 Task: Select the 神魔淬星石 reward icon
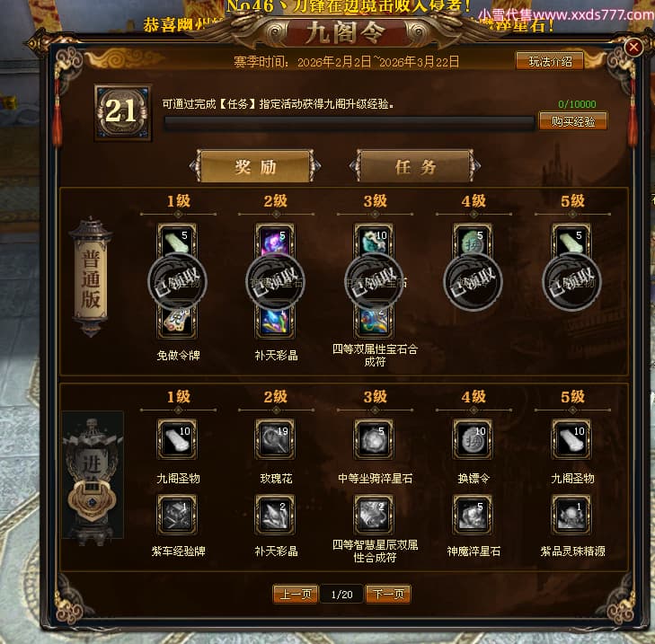coord(473,515)
